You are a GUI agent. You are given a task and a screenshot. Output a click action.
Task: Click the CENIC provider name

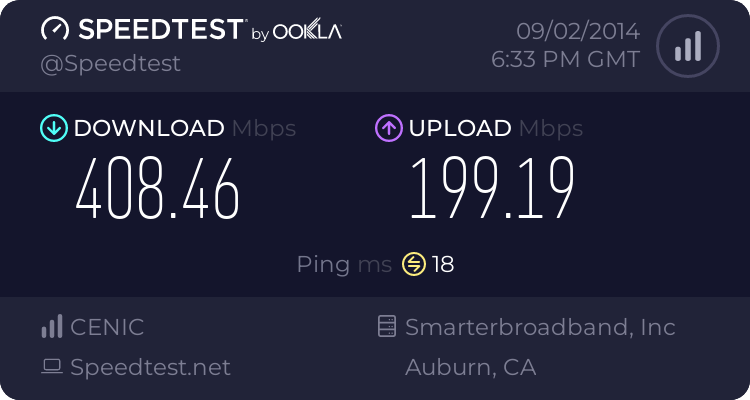(107, 327)
